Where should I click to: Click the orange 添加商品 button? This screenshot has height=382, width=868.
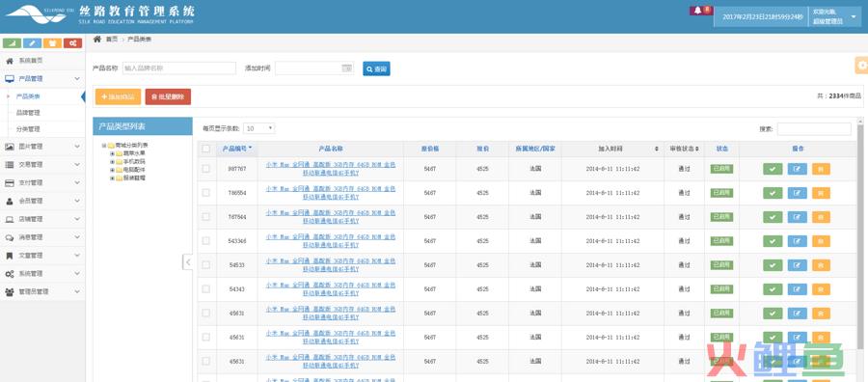118,96
